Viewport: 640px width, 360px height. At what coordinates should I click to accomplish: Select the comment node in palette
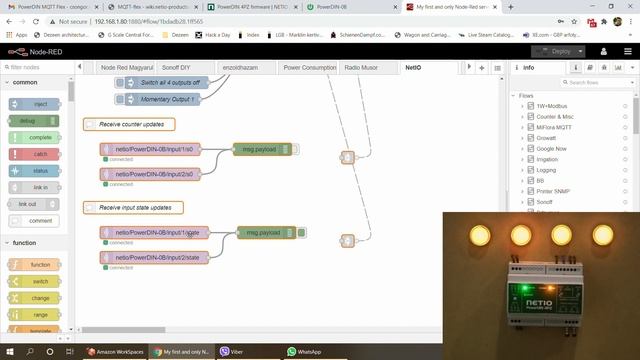click(34, 221)
